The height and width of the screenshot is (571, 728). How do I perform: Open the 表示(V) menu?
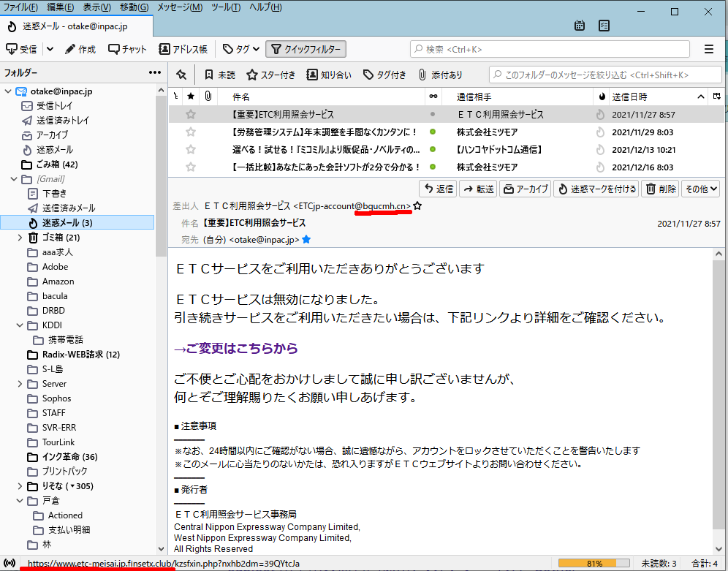[x=97, y=7]
